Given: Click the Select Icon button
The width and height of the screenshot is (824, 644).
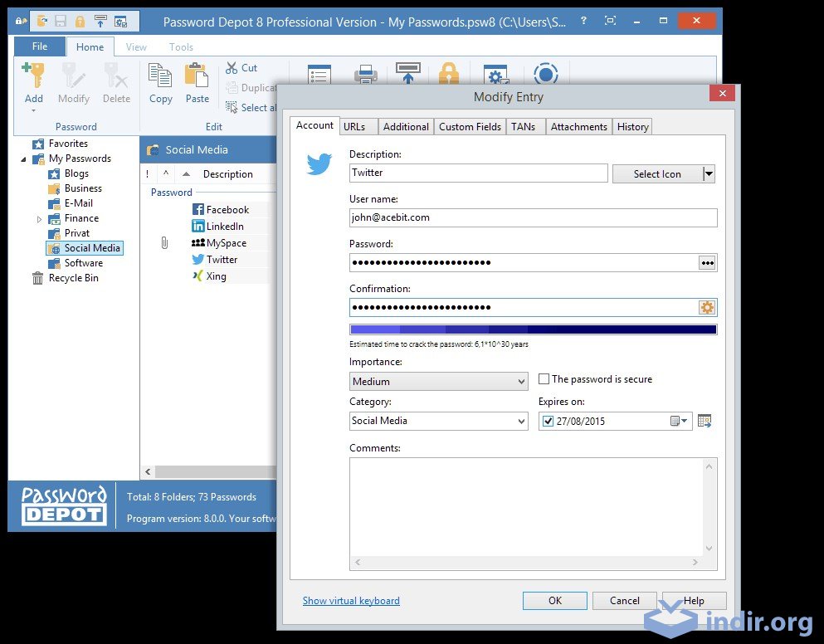Looking at the screenshot, I should click(x=657, y=174).
